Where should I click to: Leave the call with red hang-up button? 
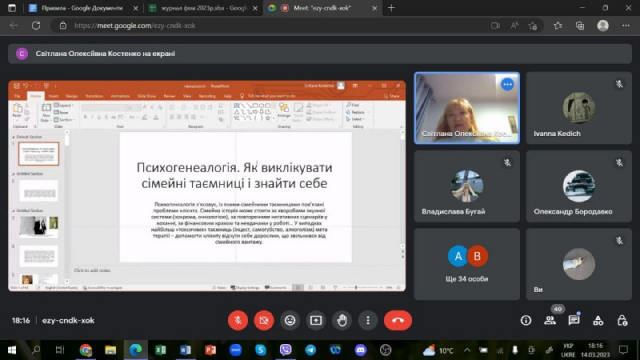tap(398, 320)
